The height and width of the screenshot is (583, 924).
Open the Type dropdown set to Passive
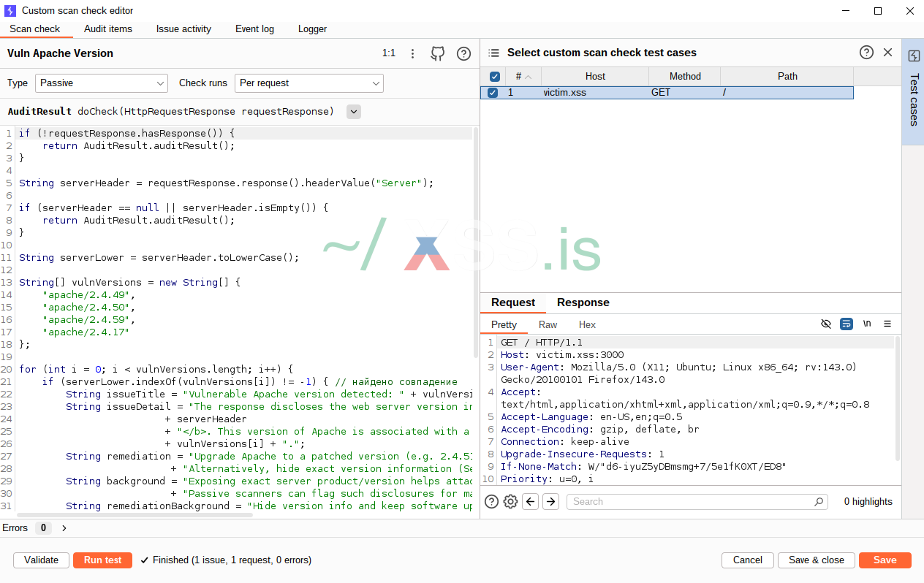click(101, 83)
